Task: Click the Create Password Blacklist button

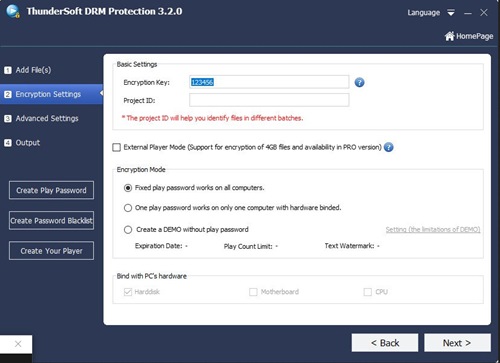Action: tap(51, 221)
